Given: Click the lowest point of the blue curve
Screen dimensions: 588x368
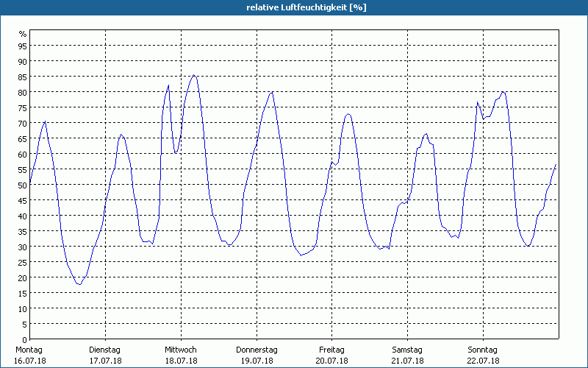Looking at the screenshot, I should coord(79,284).
